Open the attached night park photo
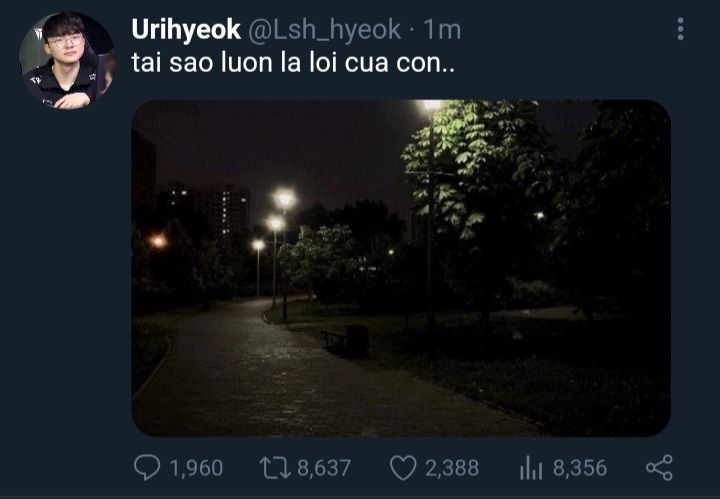Image resolution: width=720 pixels, height=499 pixels. [x=401, y=268]
